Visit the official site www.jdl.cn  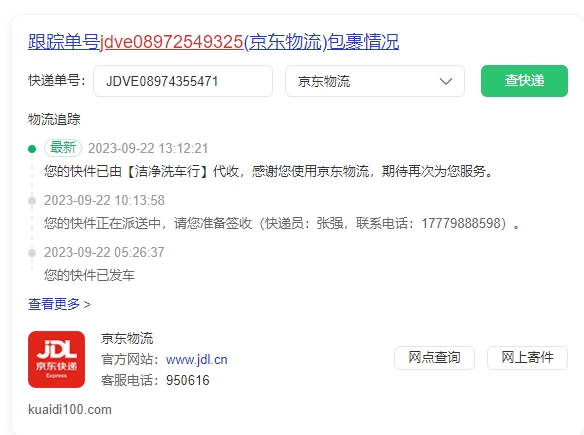[x=197, y=360]
